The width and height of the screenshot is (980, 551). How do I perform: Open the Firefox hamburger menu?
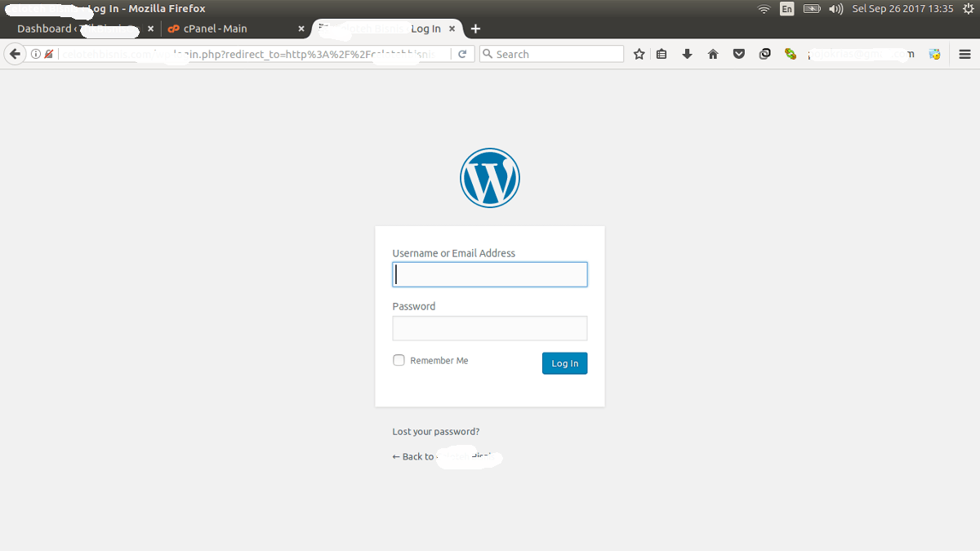pos(964,54)
